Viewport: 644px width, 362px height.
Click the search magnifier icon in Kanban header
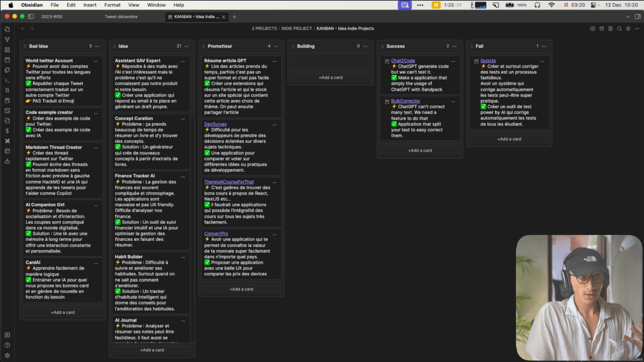pyautogui.click(x=619, y=28)
